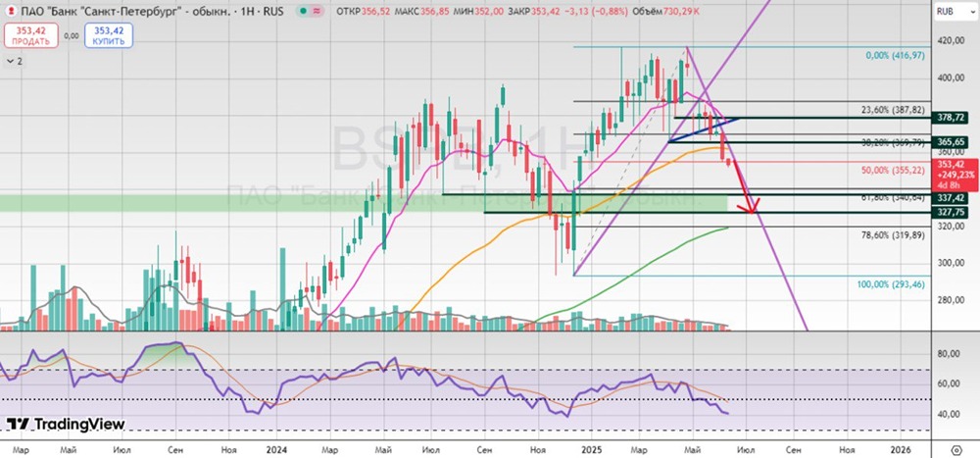Click the 2026 label on time axis
This screenshot has height=458, width=980.
click(900, 450)
